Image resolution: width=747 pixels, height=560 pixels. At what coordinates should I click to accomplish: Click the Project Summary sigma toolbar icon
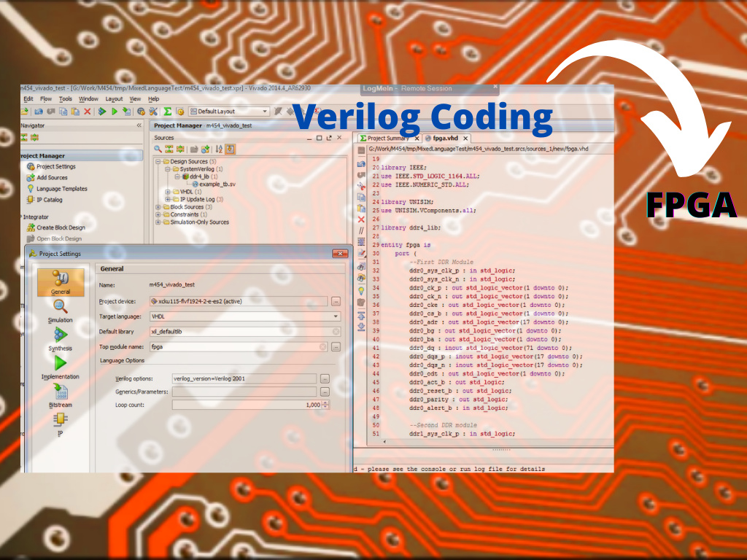point(169,111)
